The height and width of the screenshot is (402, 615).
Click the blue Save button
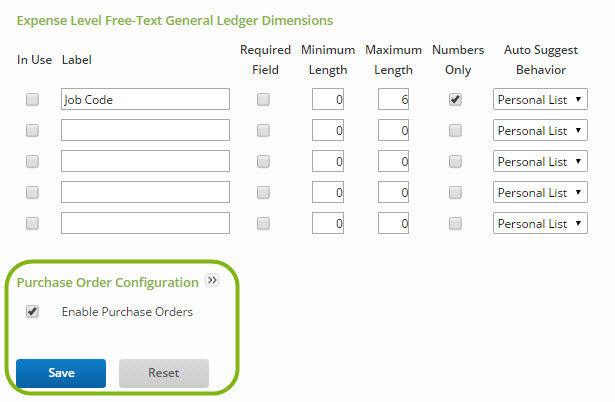tap(61, 373)
